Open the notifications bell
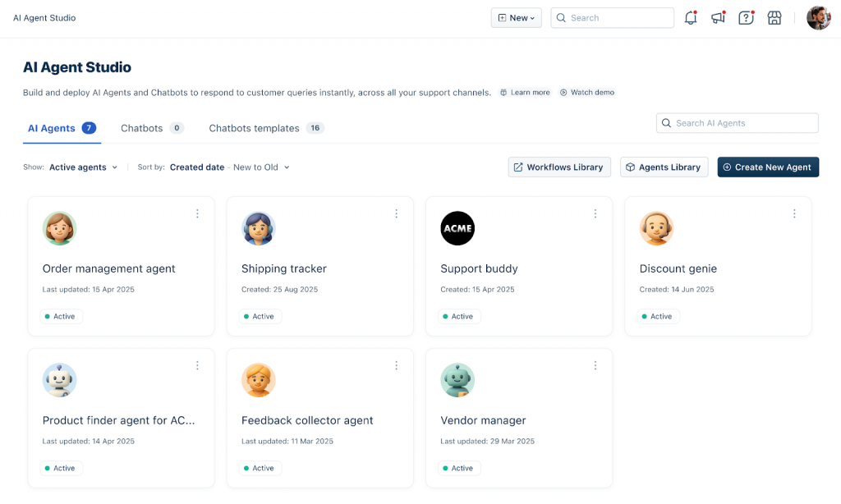The image size is (841, 504). pos(691,17)
